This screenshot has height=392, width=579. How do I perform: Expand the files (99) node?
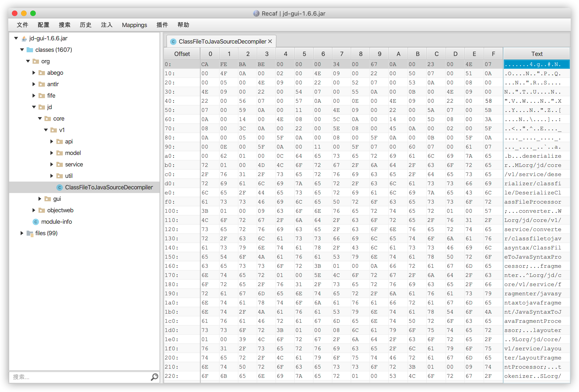(22, 233)
